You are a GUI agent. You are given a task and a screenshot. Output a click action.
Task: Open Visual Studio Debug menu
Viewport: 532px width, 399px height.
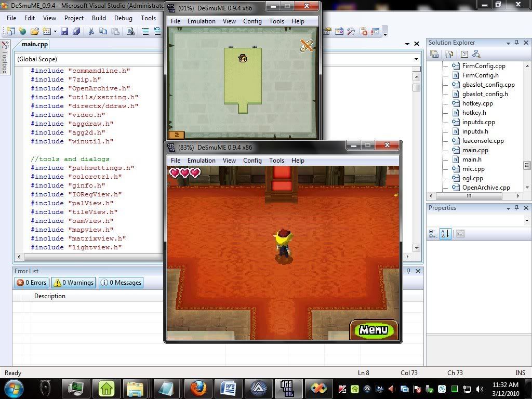(x=123, y=18)
